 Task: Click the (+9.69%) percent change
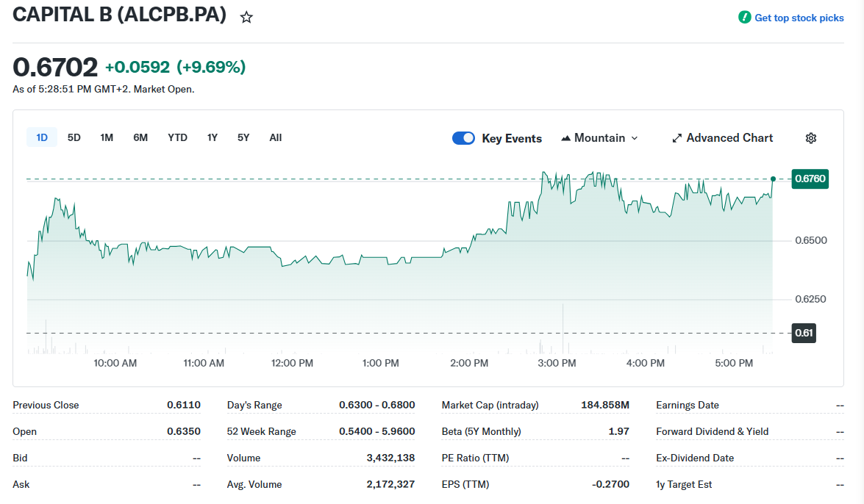tap(211, 67)
